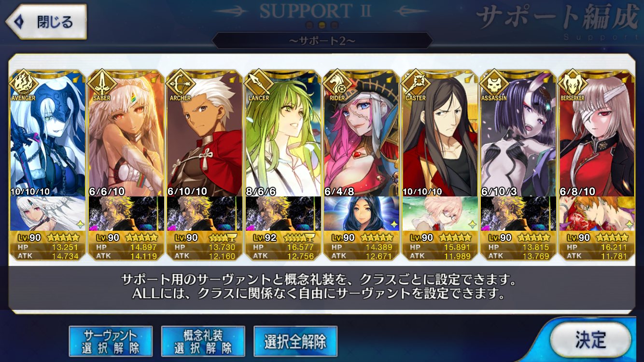Click the Avenger class icon
The image size is (644, 362).
(23, 83)
